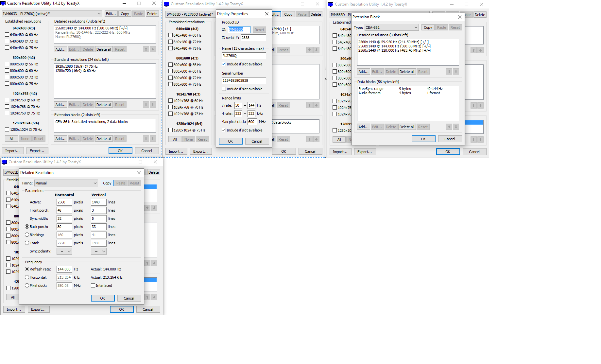Image resolution: width=601 pixels, height=364 pixels.
Task: Move standard resolution down in the undialoged main window
Action: (153, 105)
